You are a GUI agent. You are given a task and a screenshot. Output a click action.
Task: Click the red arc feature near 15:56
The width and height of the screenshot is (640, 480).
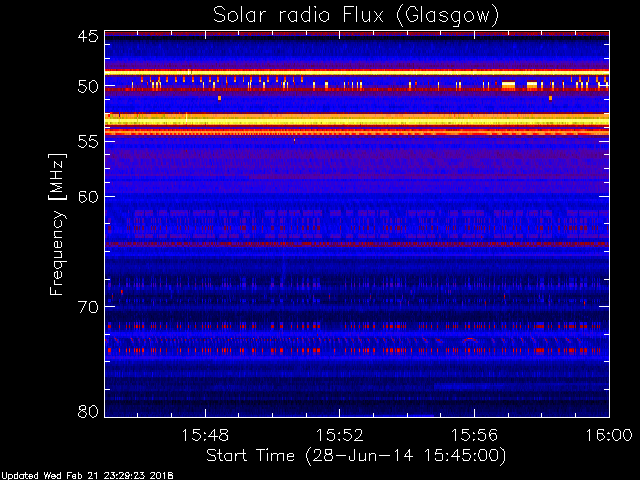pyautogui.click(x=470, y=340)
